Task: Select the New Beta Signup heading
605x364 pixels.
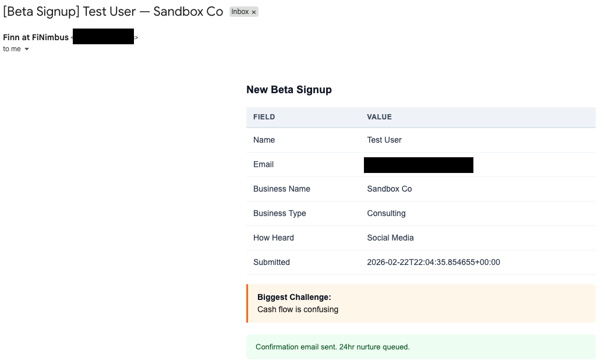Action: pos(289,90)
